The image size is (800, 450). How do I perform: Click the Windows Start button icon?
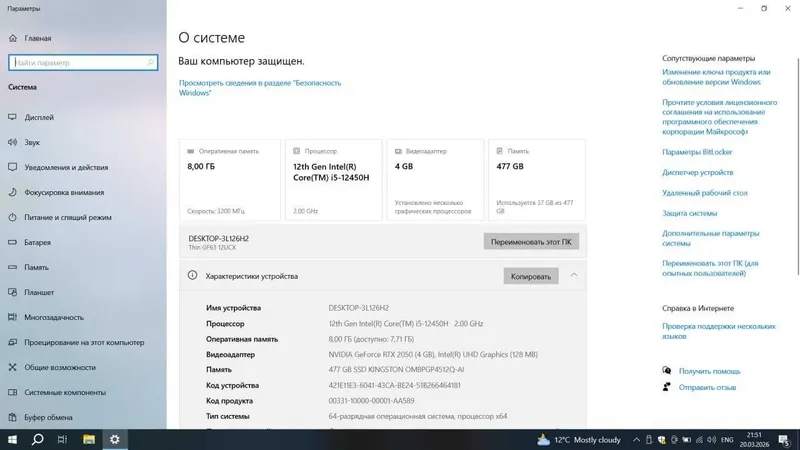(12, 439)
